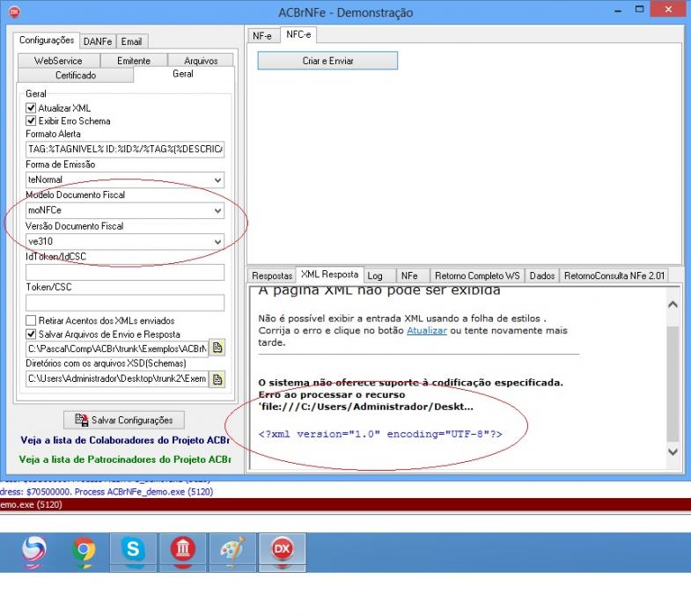
Task: Switch to the Dados tab
Action: [x=542, y=275]
